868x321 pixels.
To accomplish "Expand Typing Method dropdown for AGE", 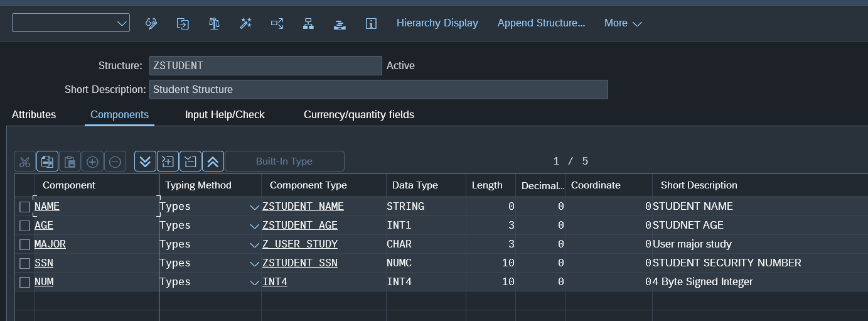I will point(254,226).
